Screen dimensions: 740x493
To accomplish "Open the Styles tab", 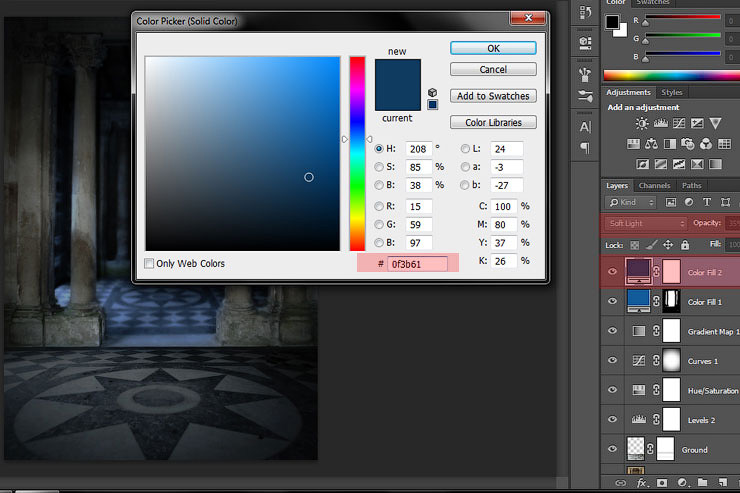I will pyautogui.click(x=672, y=93).
